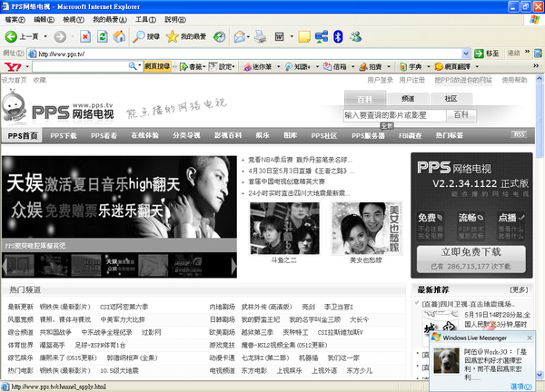Open the 檔案 (File) menu

pos(15,20)
